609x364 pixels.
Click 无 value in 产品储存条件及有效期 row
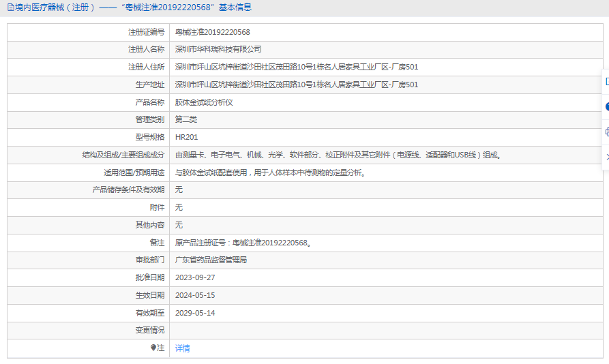pyautogui.click(x=179, y=189)
